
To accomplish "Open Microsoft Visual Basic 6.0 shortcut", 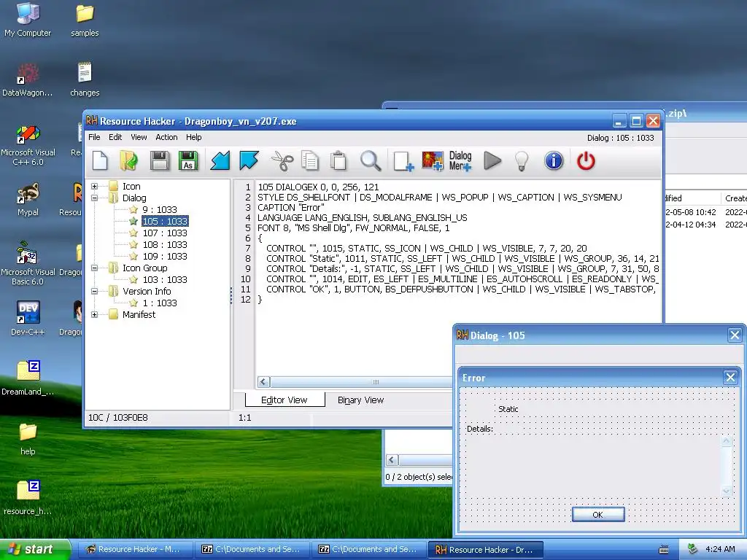I will (28, 264).
